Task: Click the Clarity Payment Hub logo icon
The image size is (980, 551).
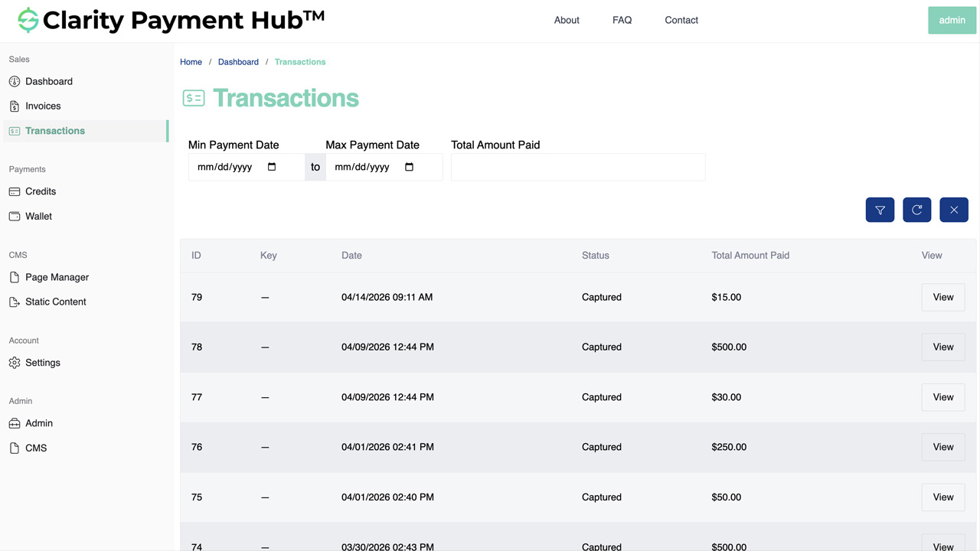Action: [28, 20]
